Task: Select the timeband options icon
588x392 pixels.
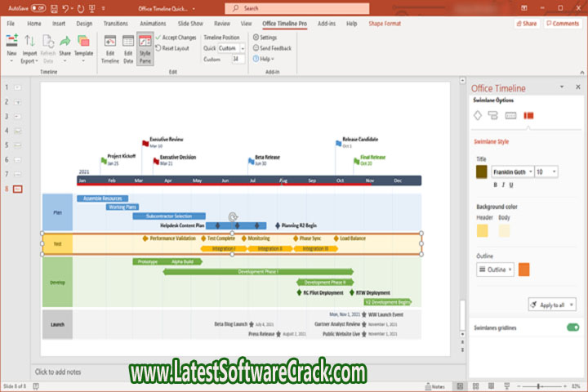Action: click(x=510, y=115)
